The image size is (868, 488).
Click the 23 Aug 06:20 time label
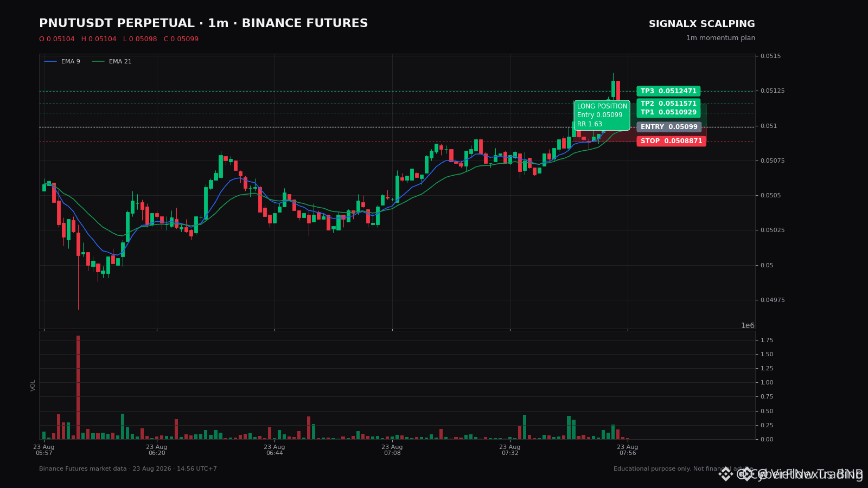pos(157,450)
